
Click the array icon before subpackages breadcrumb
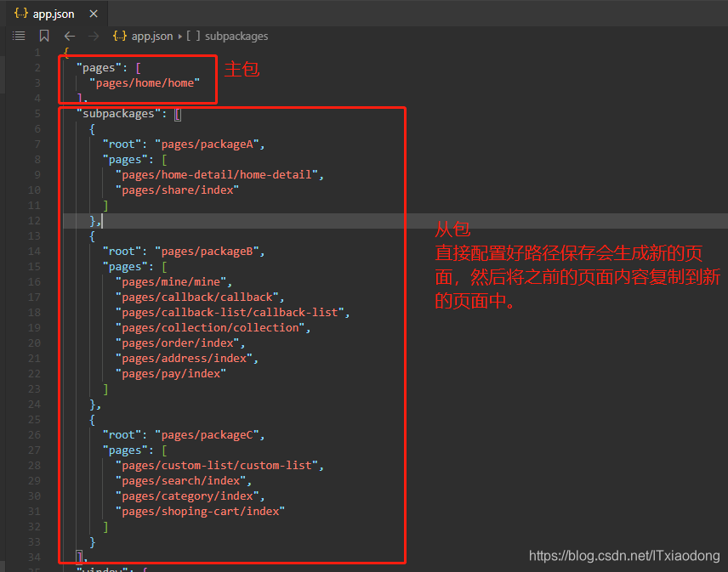[192, 36]
